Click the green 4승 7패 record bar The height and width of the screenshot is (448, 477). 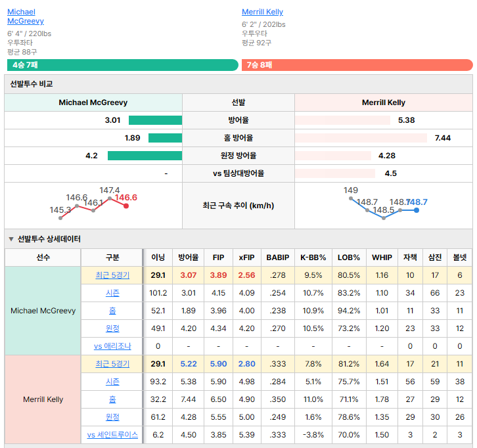(123, 65)
